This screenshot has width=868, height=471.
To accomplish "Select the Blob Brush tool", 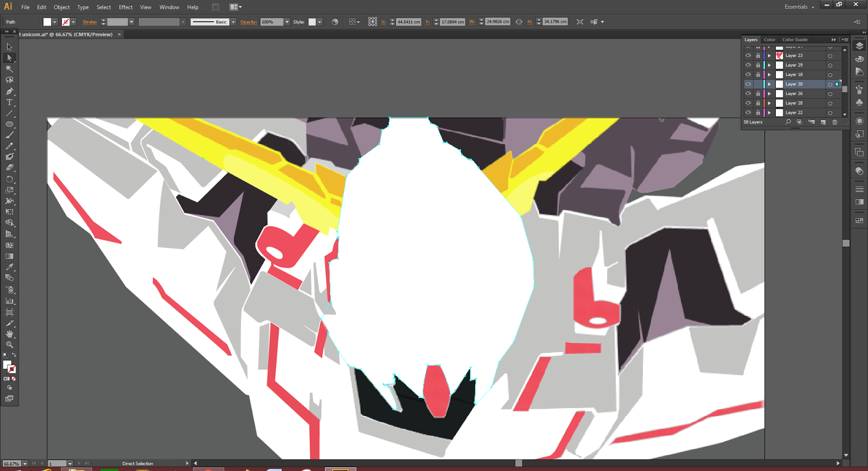I will tap(9, 157).
